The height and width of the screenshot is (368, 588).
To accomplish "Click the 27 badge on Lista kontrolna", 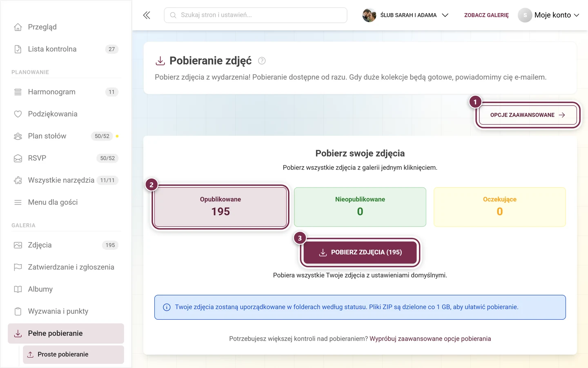I will (x=111, y=49).
